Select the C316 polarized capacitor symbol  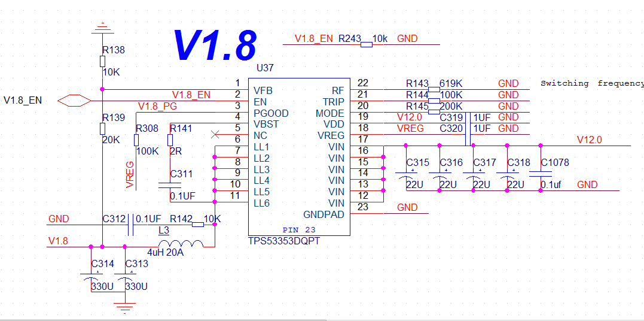439,175
